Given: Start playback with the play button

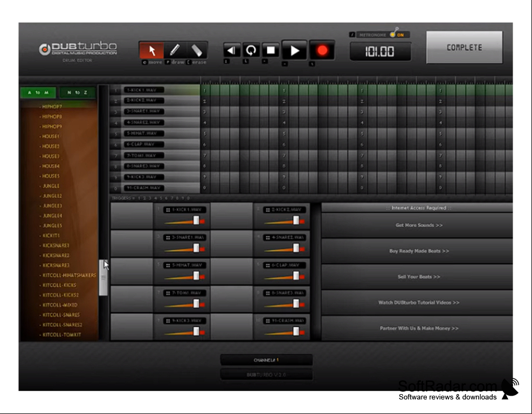Looking at the screenshot, I should pyautogui.click(x=294, y=51).
